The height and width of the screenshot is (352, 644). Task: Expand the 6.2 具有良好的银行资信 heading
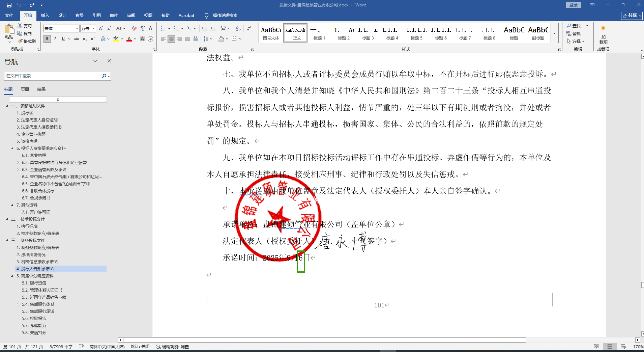coord(18,162)
